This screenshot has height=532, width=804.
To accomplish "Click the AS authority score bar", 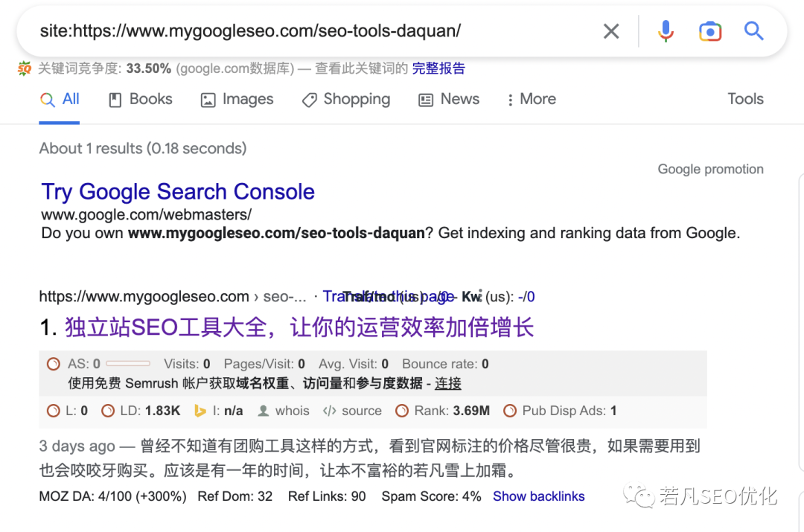I will [128, 364].
